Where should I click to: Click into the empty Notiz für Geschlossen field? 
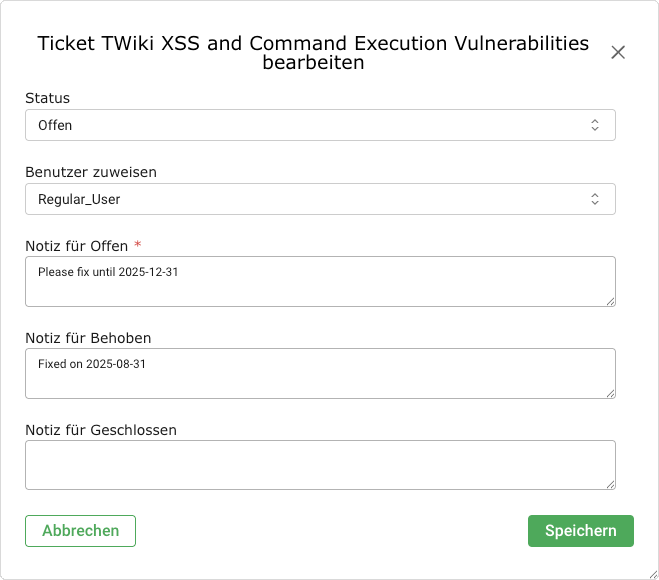(x=318, y=464)
